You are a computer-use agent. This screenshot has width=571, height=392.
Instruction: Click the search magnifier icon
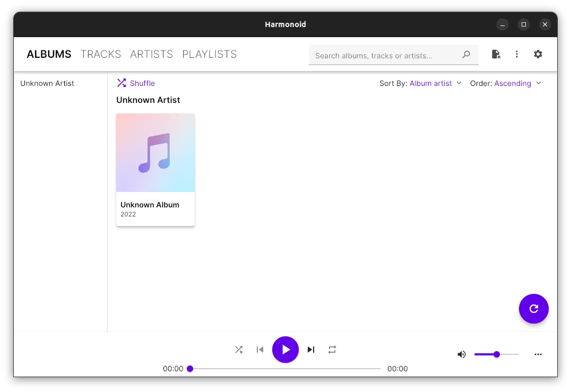click(466, 54)
